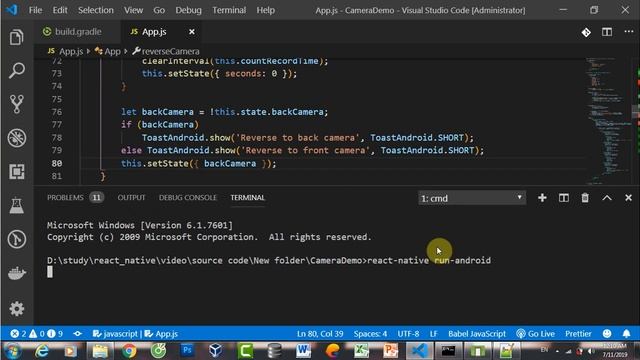Click code minimap on the right
Viewport: 640px width, 360px height.
(x=608, y=121)
